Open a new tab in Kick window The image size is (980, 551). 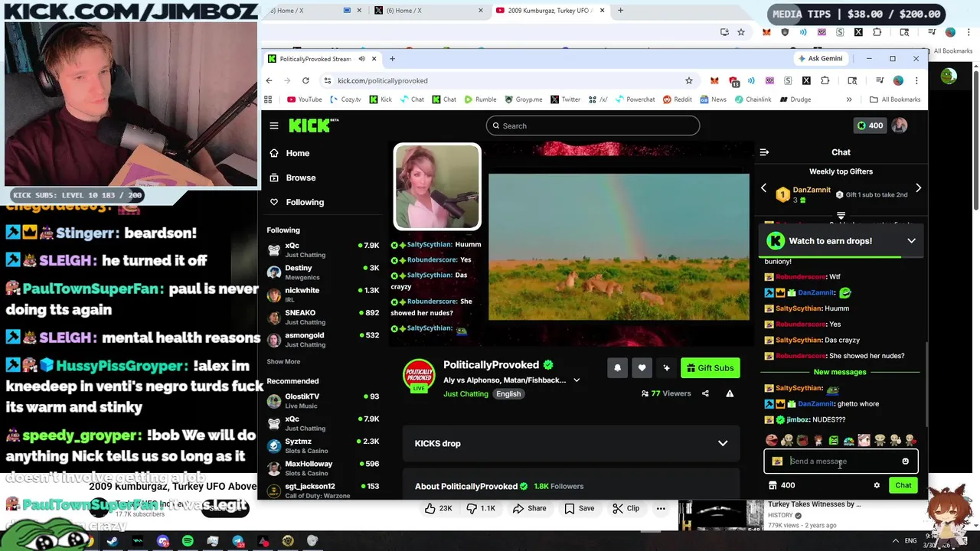coord(392,59)
